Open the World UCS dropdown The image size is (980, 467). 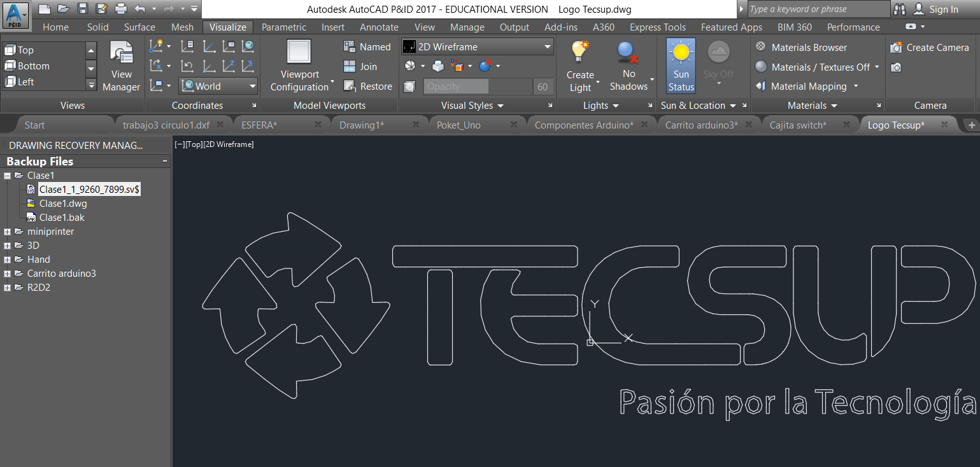coord(218,86)
